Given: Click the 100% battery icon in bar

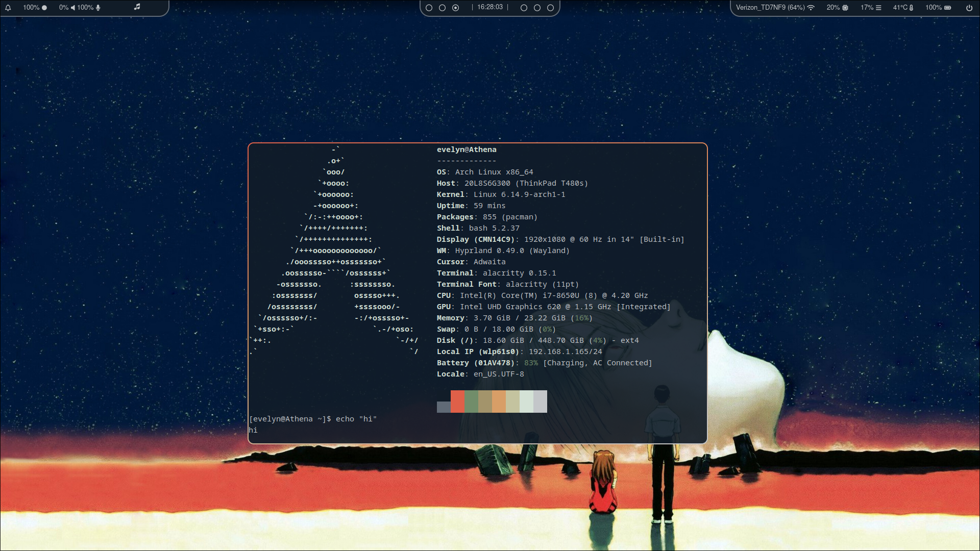Looking at the screenshot, I should (948, 8).
